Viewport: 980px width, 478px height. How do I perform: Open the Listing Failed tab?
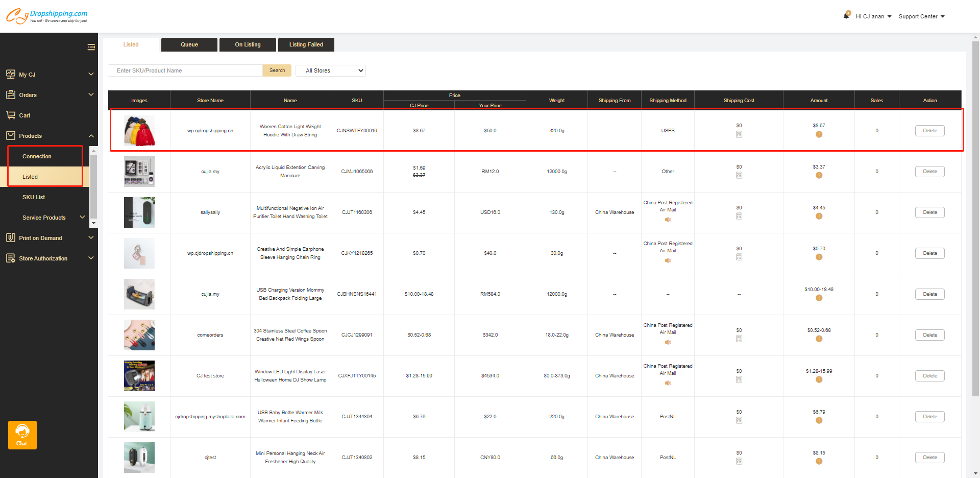[306, 45]
